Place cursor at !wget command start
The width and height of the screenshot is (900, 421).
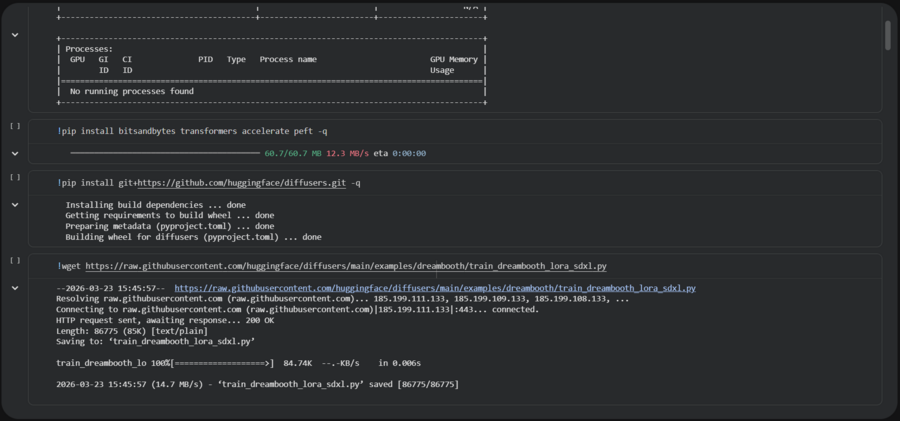57,266
